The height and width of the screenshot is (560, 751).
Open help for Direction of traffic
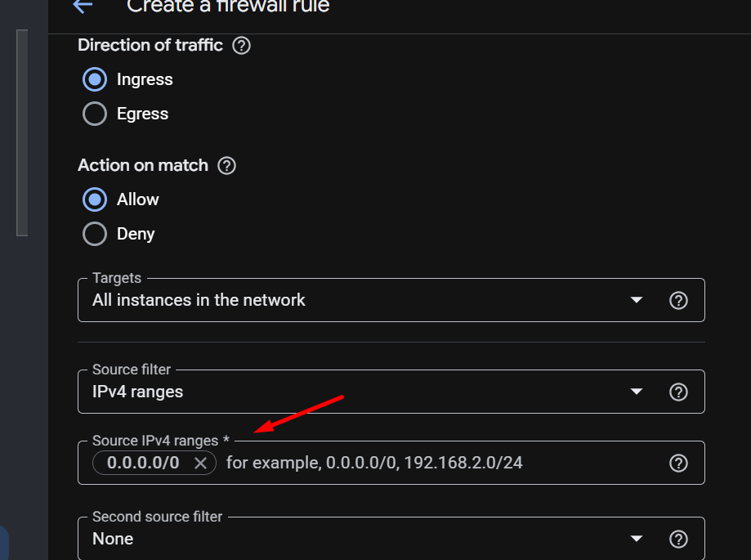pos(241,46)
